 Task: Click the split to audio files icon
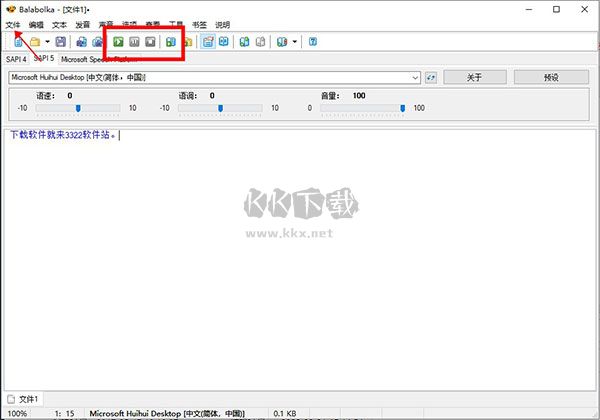click(98, 42)
